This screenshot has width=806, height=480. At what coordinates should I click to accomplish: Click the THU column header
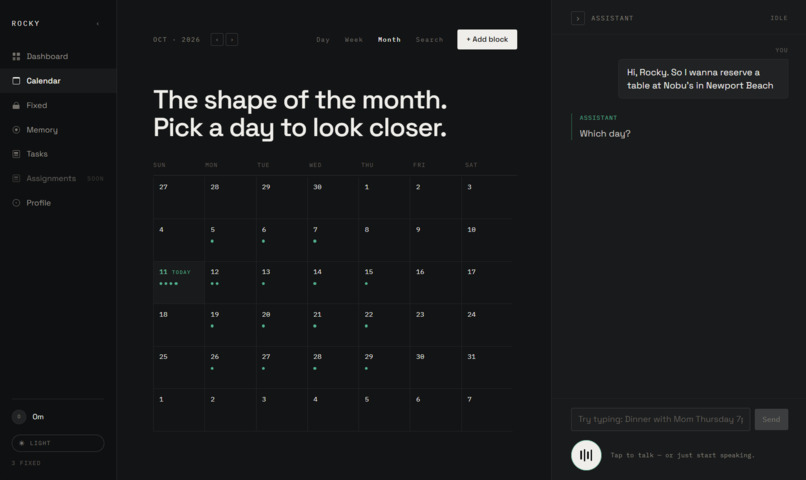point(367,165)
